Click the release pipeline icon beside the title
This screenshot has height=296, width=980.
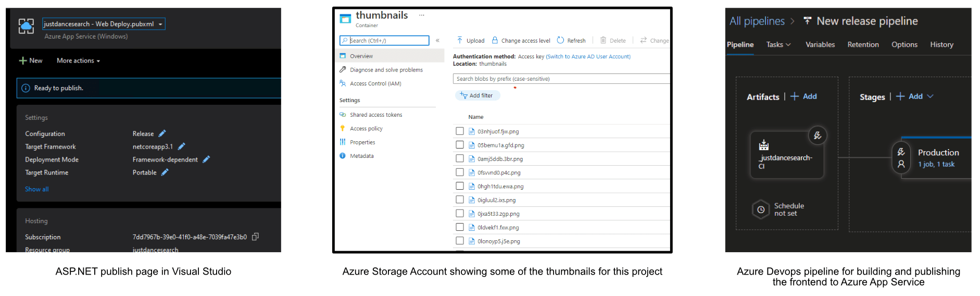[808, 21]
